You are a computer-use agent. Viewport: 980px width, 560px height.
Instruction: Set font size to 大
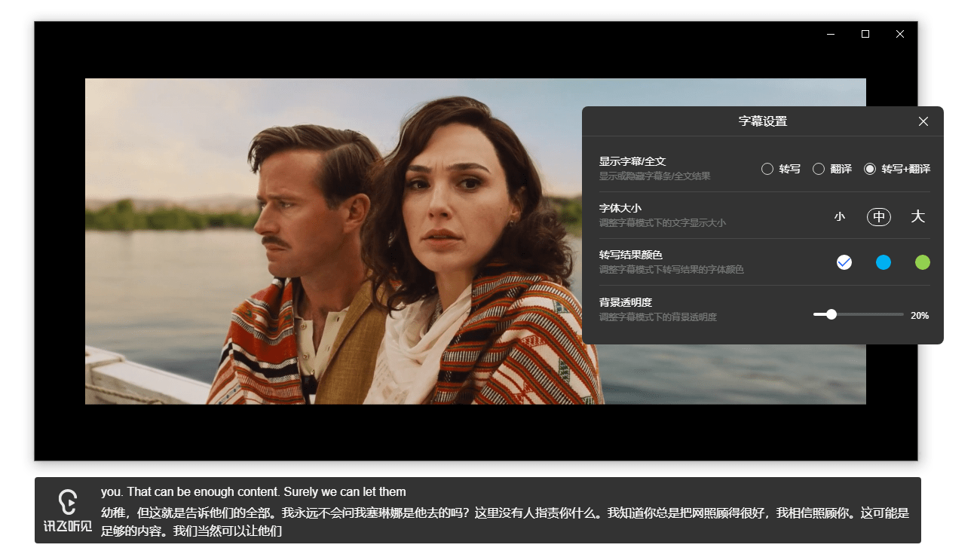coord(917,216)
